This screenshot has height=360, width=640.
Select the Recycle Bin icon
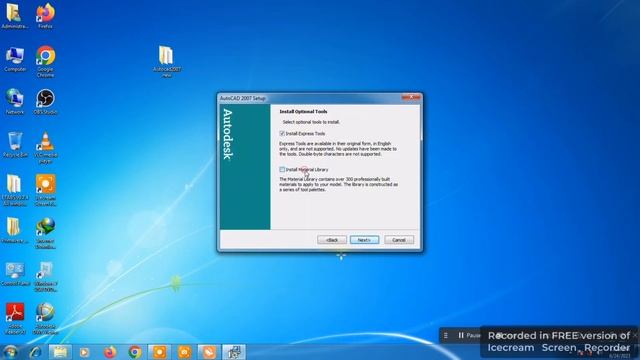coord(15,145)
